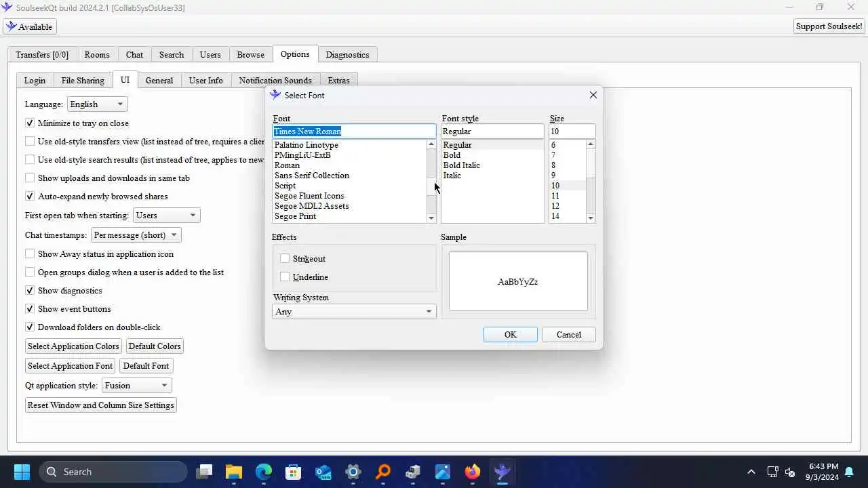
Task: Click the font list scroll-down arrow
Action: [431, 218]
